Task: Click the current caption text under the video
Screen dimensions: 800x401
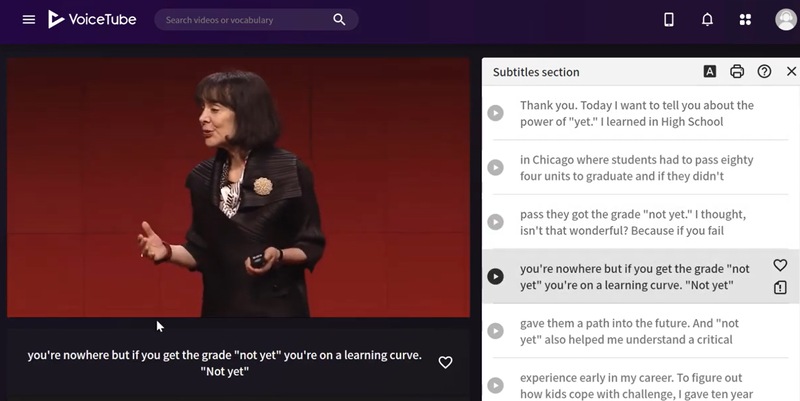Action: click(224, 363)
